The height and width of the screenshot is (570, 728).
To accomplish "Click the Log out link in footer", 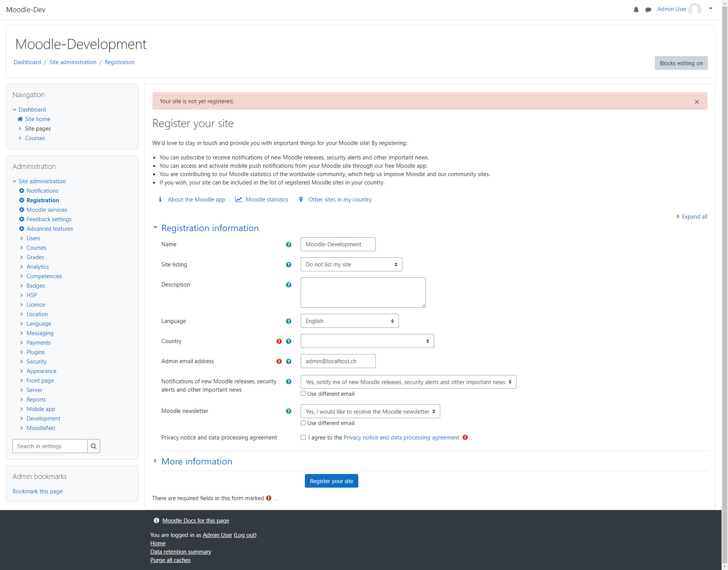I will tap(245, 535).
